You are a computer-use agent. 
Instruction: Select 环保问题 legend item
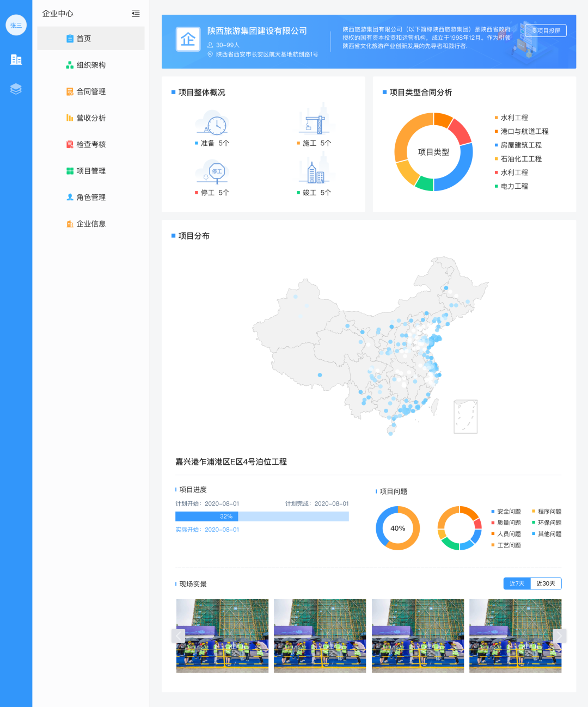pyautogui.click(x=547, y=522)
